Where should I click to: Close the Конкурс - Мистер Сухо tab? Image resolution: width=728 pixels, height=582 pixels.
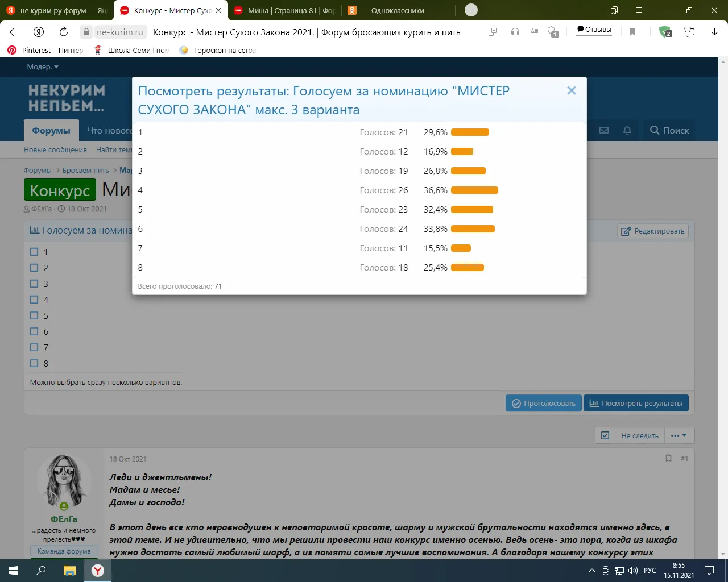(218, 10)
